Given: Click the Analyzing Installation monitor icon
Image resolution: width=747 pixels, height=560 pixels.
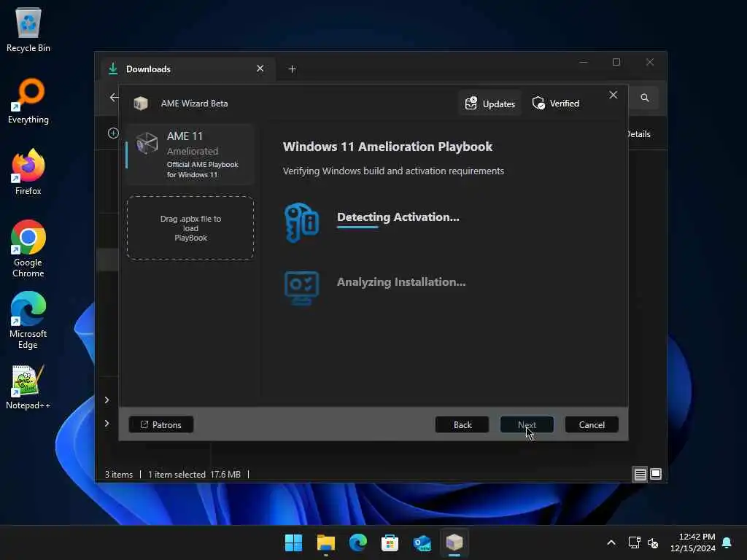Looking at the screenshot, I should click(x=301, y=287).
